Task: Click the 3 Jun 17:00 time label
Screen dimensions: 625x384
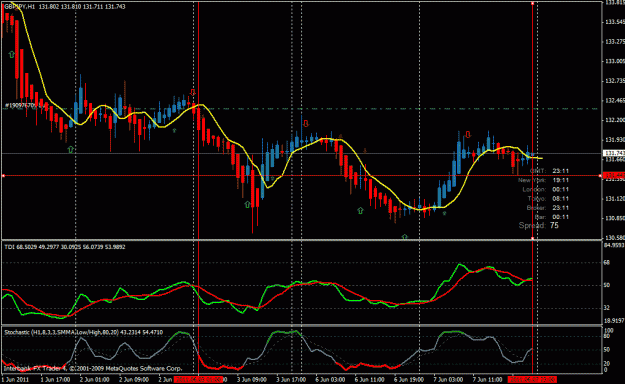Action: coord(291,379)
